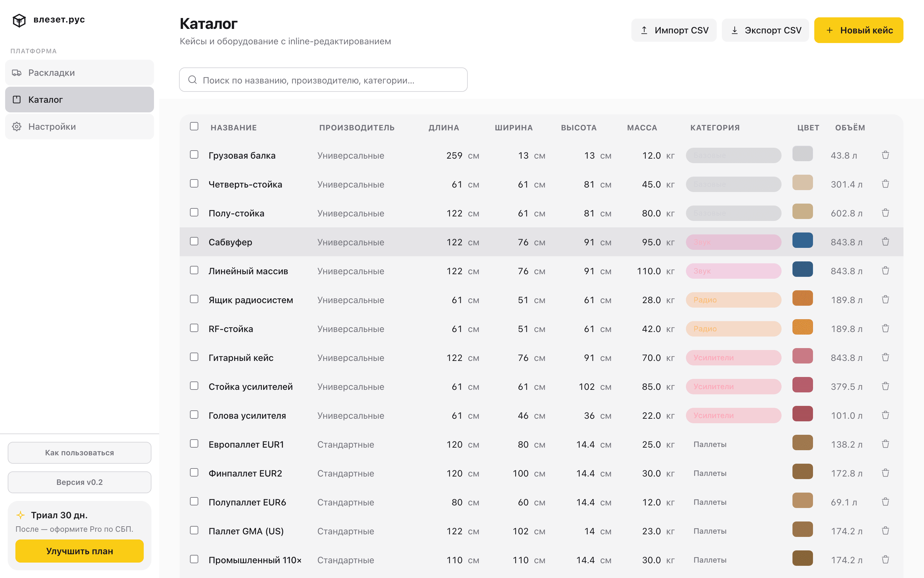Open Радио category dropdown for RF-стойка

pyautogui.click(x=733, y=329)
